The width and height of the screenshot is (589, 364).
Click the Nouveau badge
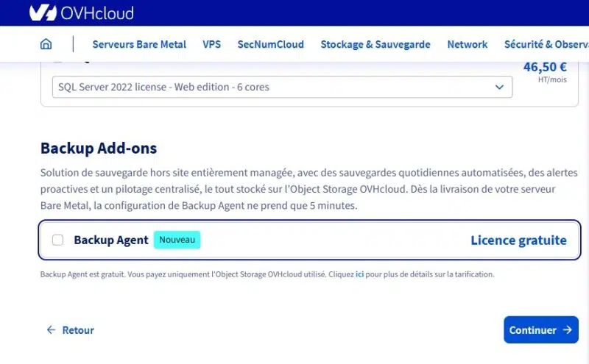point(177,240)
